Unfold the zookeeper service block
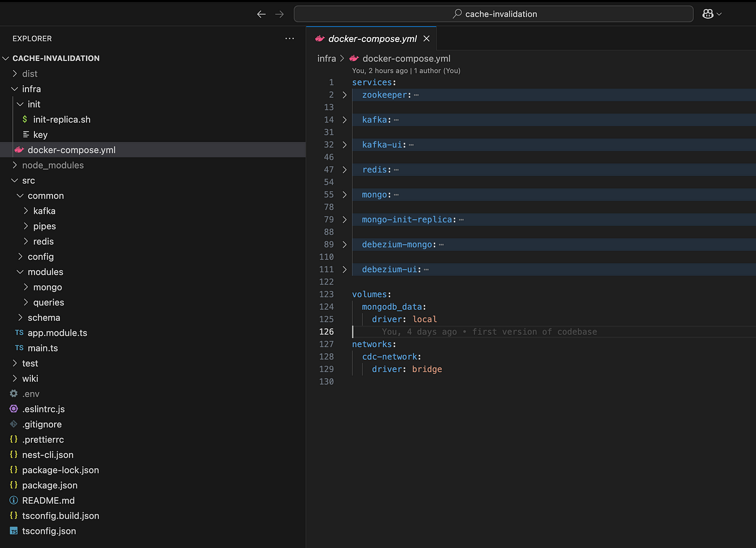The height and width of the screenshot is (548, 756). [x=345, y=95]
